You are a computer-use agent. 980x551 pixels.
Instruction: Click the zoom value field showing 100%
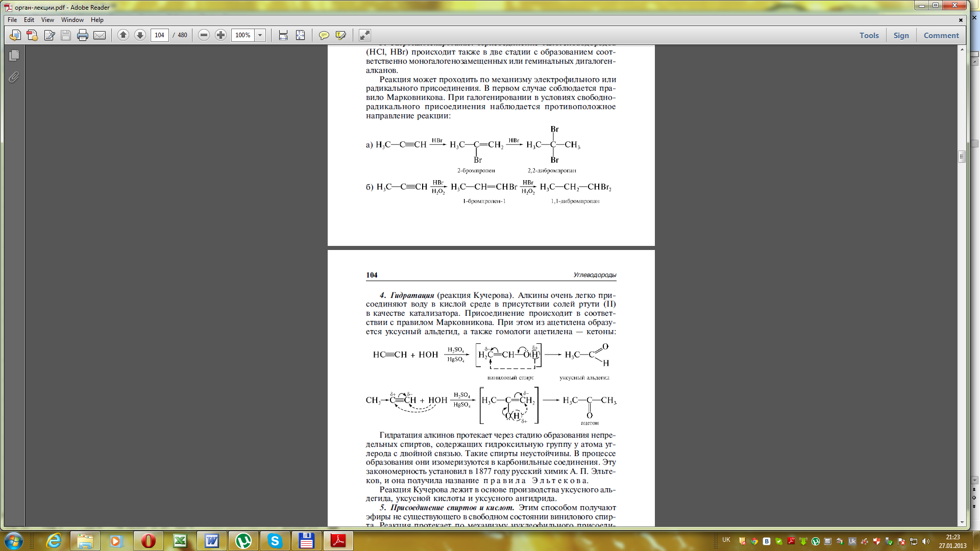pos(243,35)
